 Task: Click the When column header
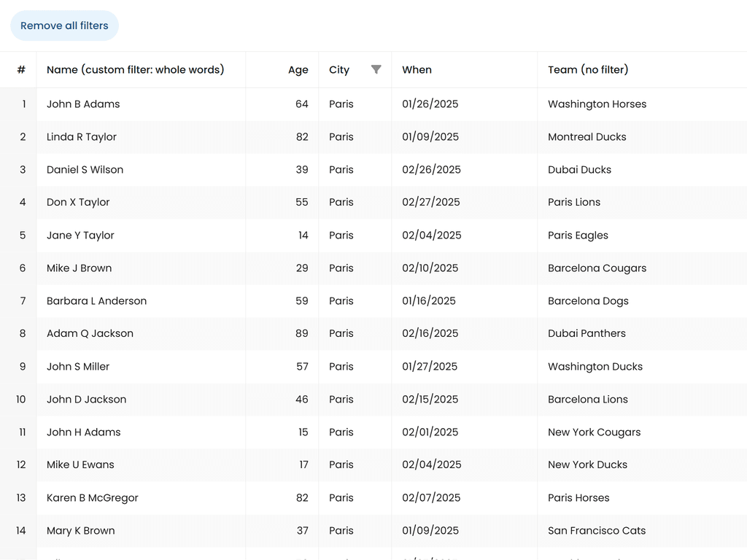click(417, 70)
